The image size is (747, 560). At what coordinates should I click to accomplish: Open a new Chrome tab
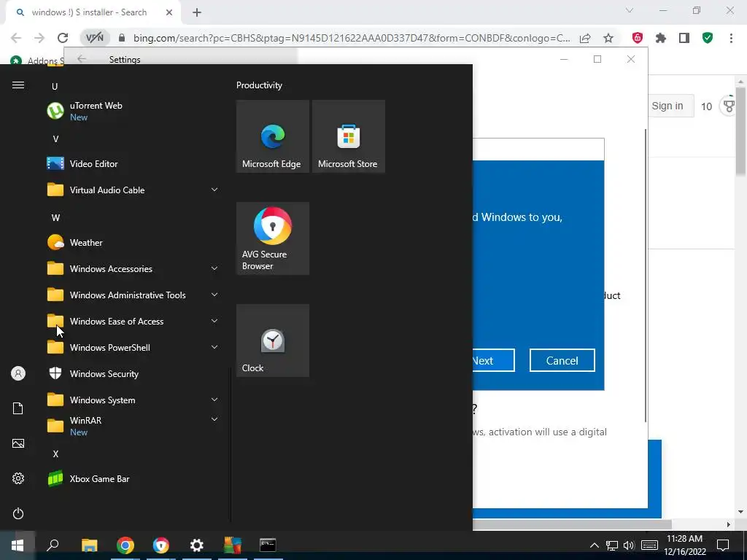click(197, 13)
